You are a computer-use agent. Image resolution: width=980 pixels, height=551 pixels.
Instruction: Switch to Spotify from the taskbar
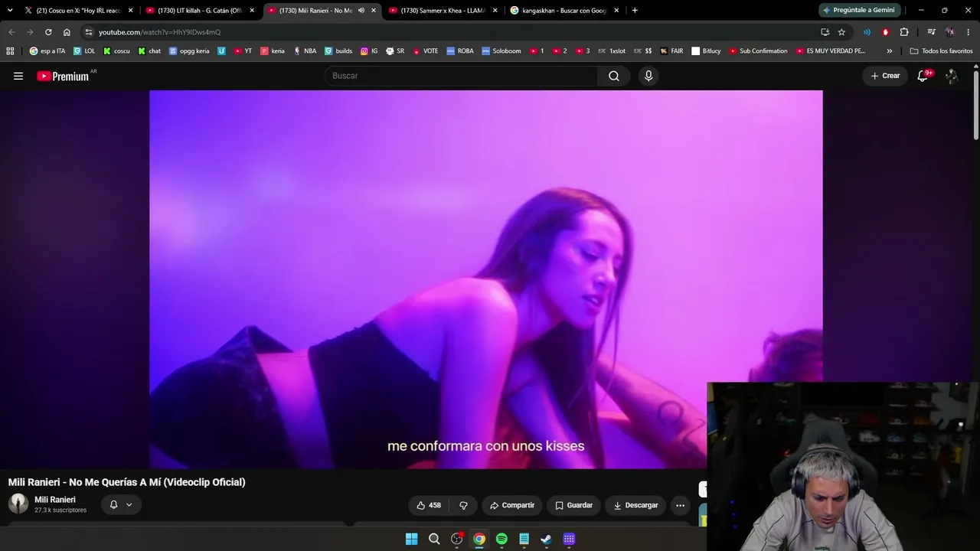tap(501, 539)
